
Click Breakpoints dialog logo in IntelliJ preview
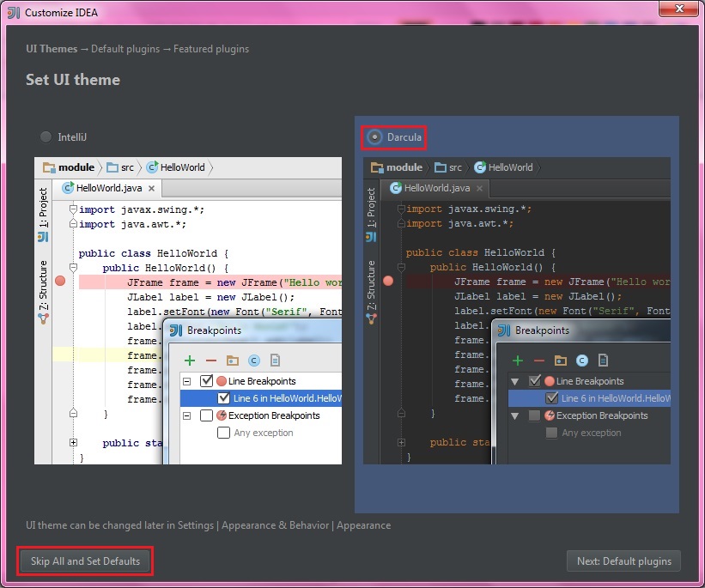click(x=176, y=330)
